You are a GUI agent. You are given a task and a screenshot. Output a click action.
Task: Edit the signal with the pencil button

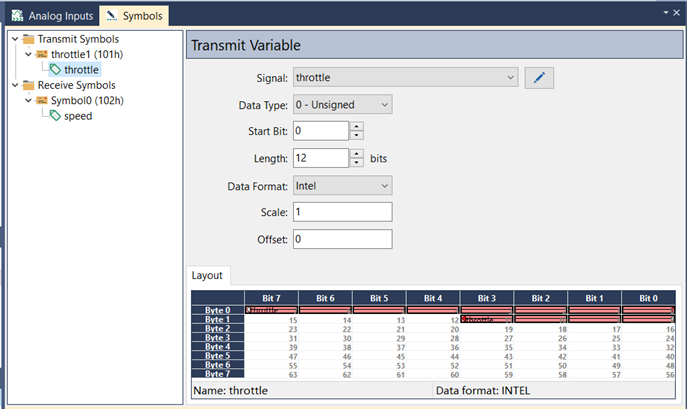[x=539, y=78]
